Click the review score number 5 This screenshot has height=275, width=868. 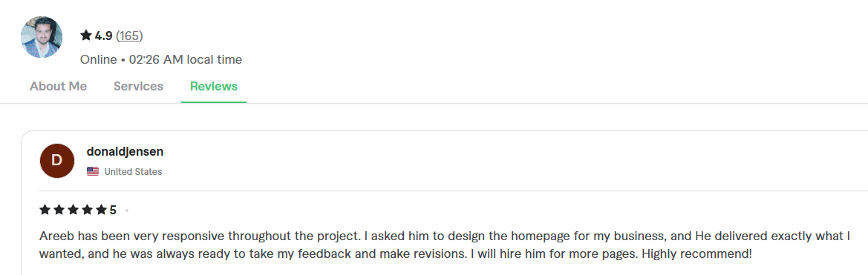(x=113, y=210)
